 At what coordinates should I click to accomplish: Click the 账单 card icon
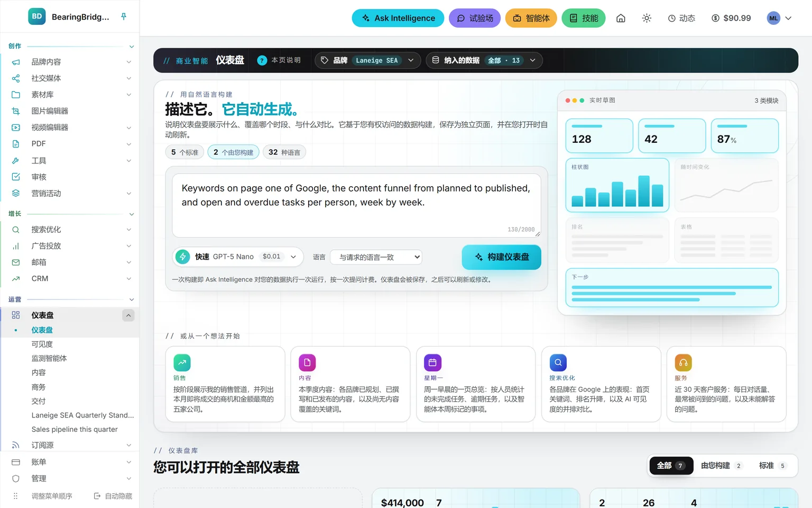pyautogui.click(x=16, y=462)
